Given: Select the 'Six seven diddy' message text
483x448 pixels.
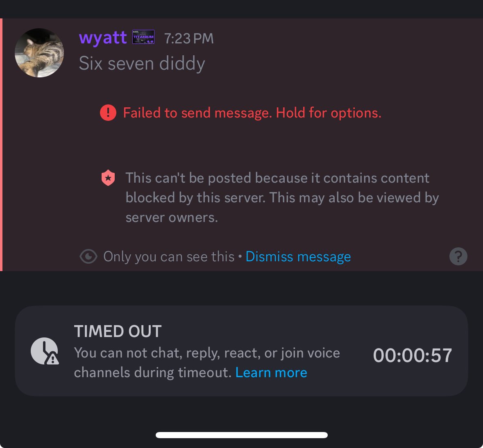Looking at the screenshot, I should (x=142, y=63).
